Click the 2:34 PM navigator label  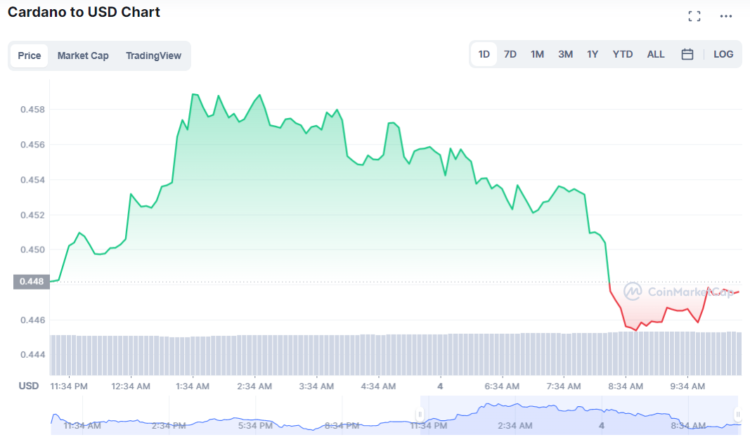point(169,426)
